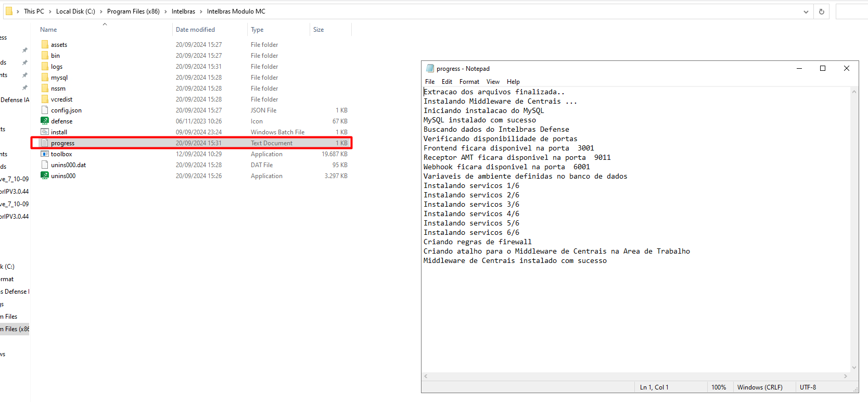Click the toolbox application icon
This screenshot has height=402, width=868.
(x=45, y=154)
